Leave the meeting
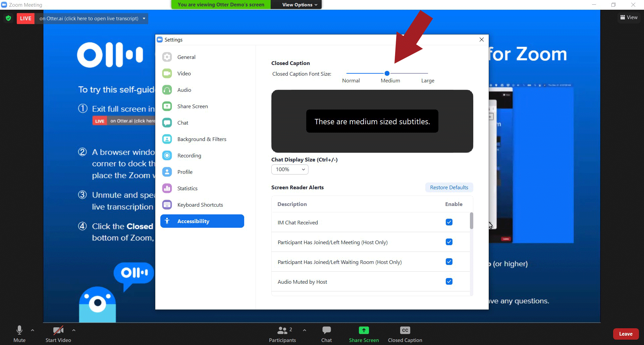Image resolution: width=644 pixels, height=345 pixels. [626, 334]
